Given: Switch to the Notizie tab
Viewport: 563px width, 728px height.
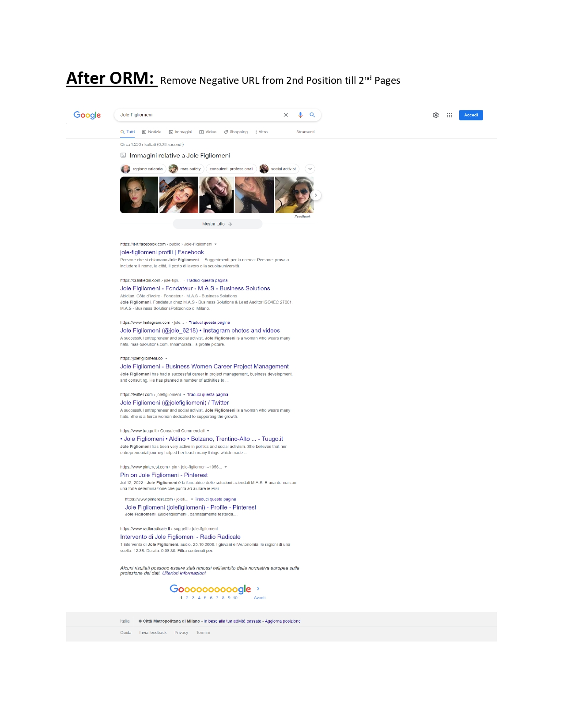Looking at the screenshot, I should point(151,132).
